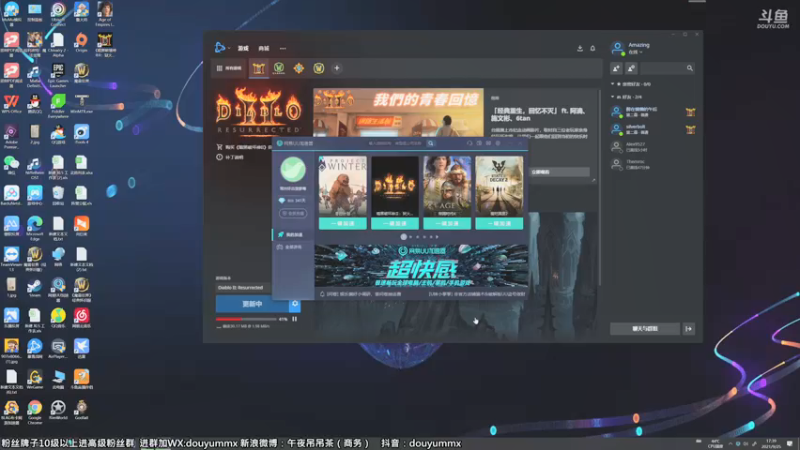The image size is (800, 450).
Task: Select friend silverbolt in friends list
Action: (x=653, y=129)
